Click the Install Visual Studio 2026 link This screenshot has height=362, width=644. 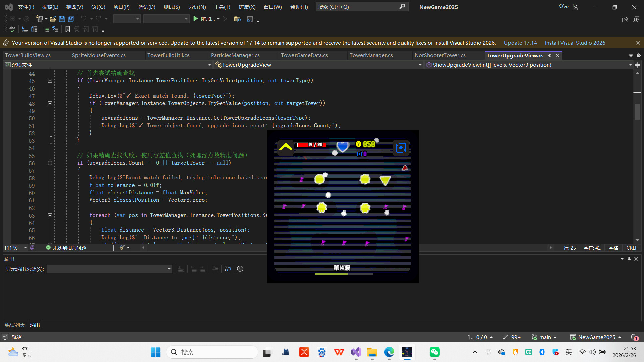click(x=575, y=43)
